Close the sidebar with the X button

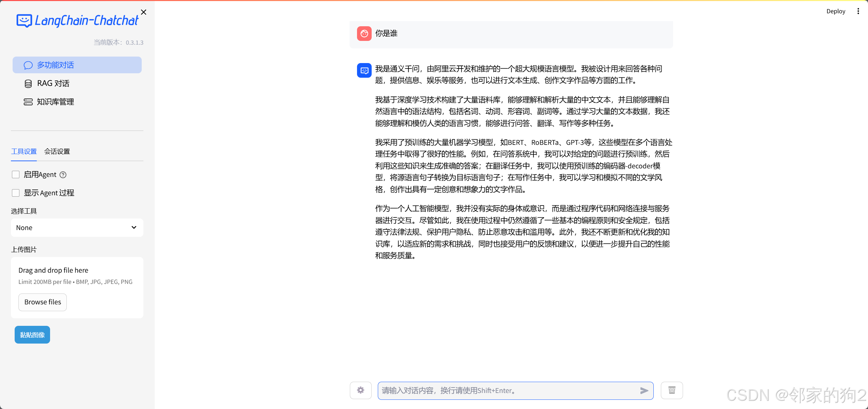point(143,12)
